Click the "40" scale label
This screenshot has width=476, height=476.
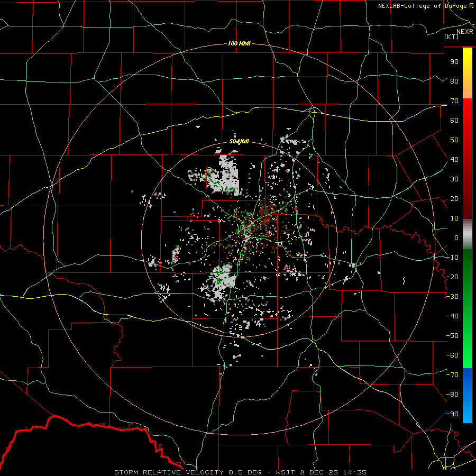[x=454, y=160]
